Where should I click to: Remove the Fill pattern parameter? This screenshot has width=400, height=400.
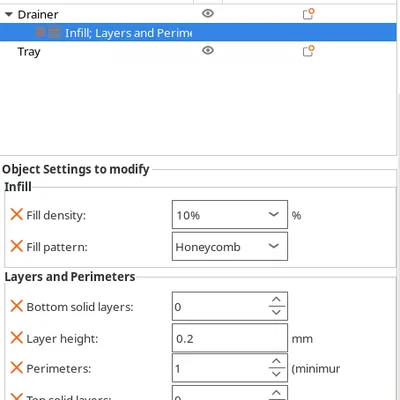[16, 246]
